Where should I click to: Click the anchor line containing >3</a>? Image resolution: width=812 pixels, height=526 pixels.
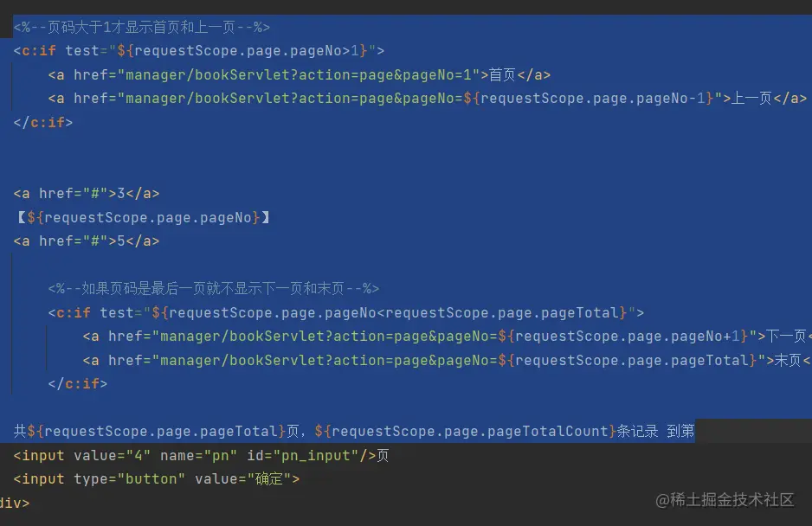click(87, 194)
